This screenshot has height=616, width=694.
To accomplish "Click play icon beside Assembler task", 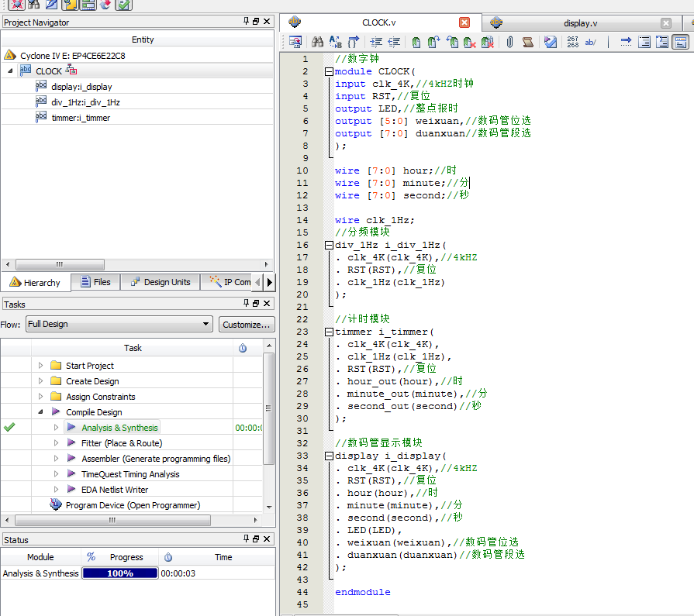I will [x=71, y=458].
